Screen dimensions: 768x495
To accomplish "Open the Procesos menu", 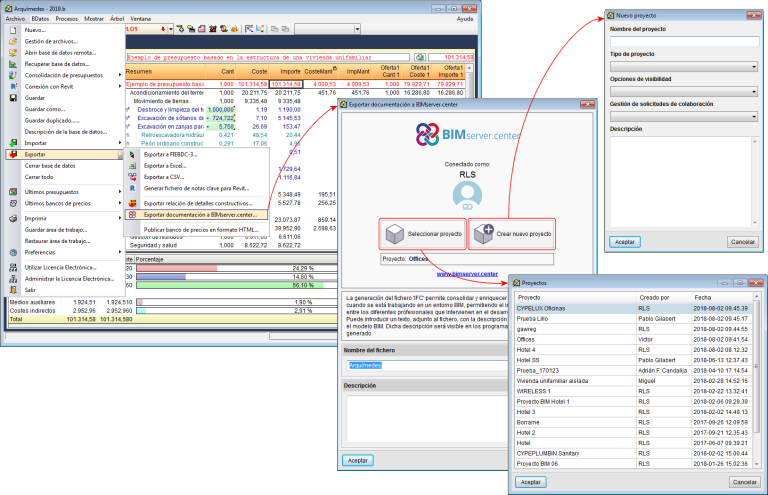I will [67, 19].
